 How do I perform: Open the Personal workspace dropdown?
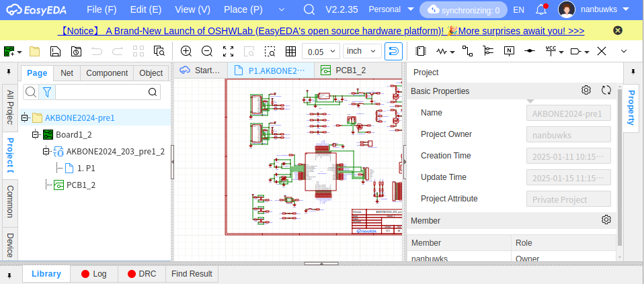(391, 9)
